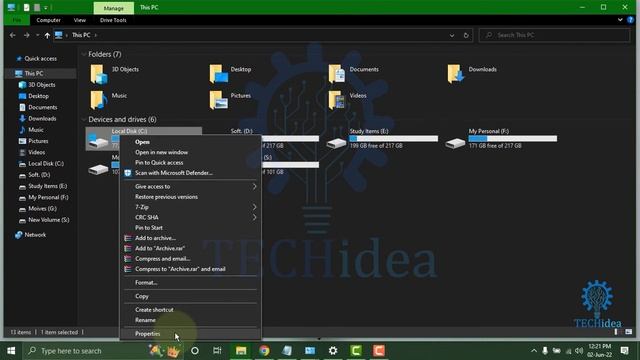Refresh the This PC view

[466, 36]
